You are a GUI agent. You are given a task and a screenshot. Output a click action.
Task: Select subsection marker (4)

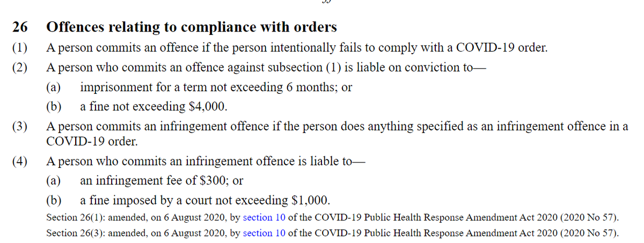20,160
